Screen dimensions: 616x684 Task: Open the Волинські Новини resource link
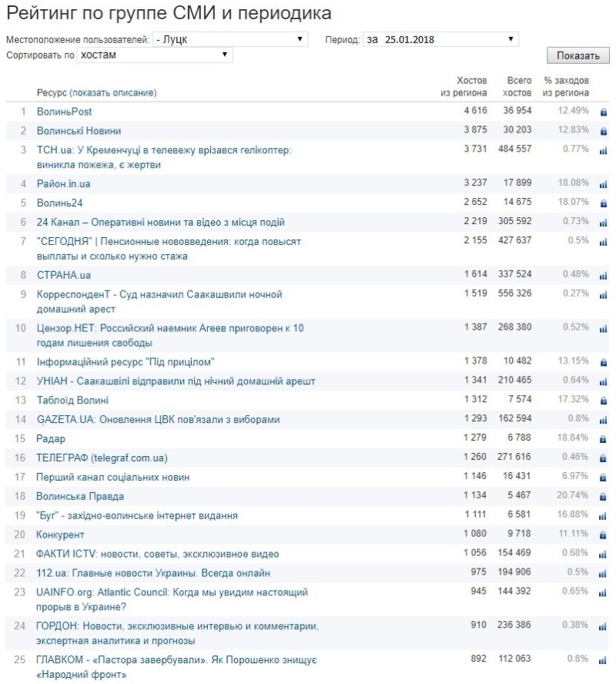79,131
